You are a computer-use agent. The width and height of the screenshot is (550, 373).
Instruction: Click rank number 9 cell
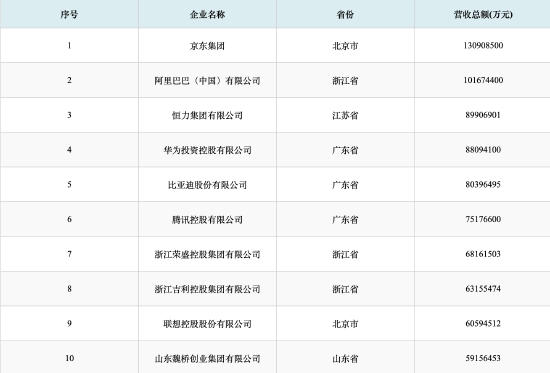69,324
